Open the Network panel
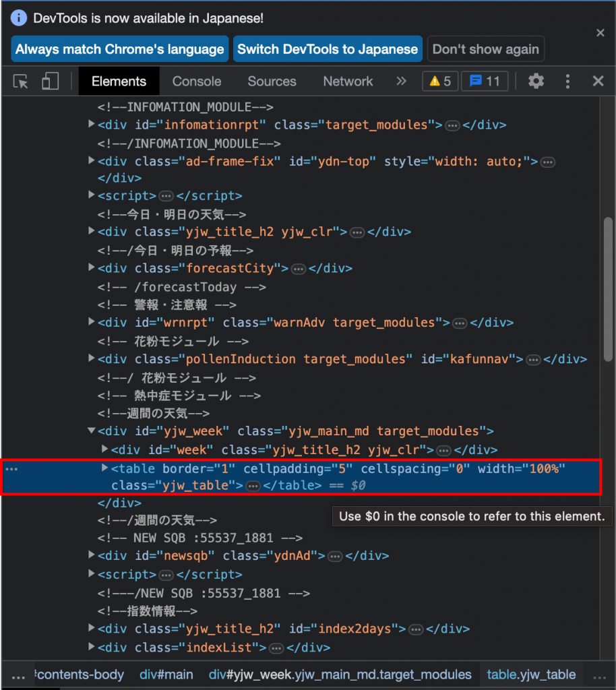The image size is (616, 690). pyautogui.click(x=348, y=81)
